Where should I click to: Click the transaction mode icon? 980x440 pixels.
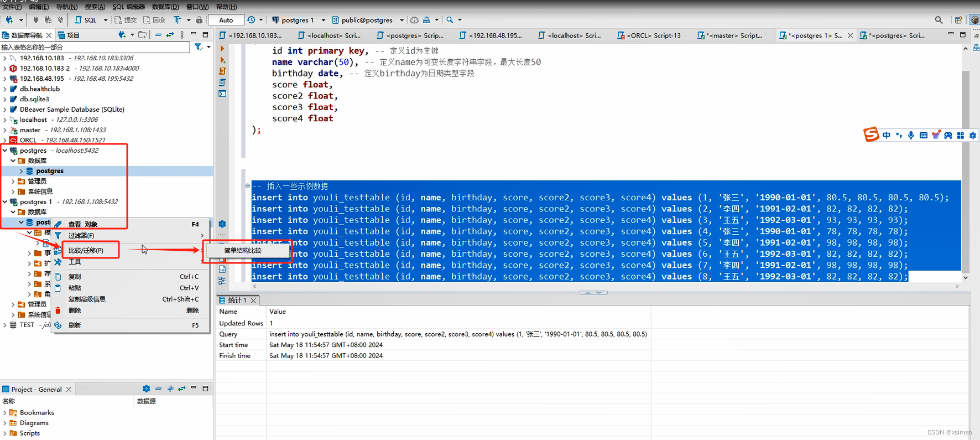tap(178, 20)
